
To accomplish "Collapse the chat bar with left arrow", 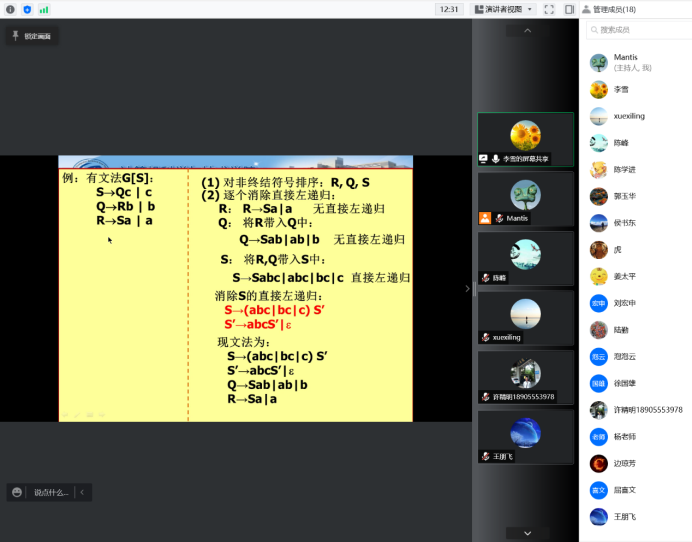I will (82, 492).
